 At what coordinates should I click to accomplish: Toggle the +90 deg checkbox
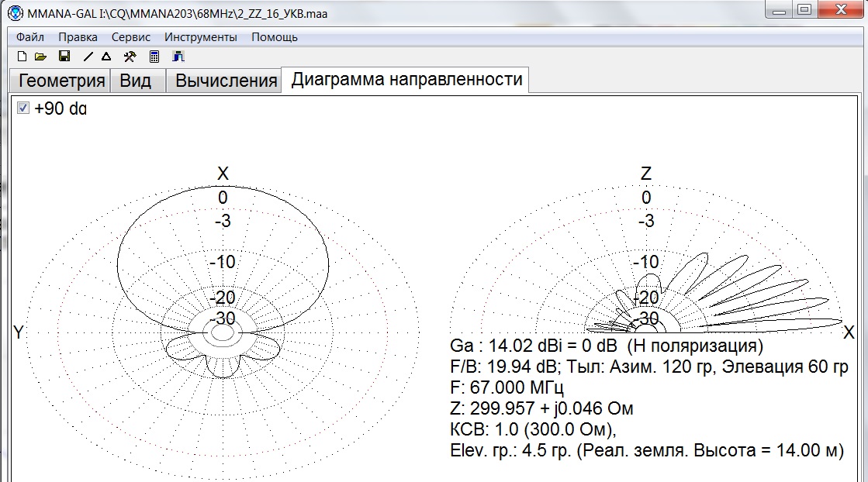[x=22, y=108]
